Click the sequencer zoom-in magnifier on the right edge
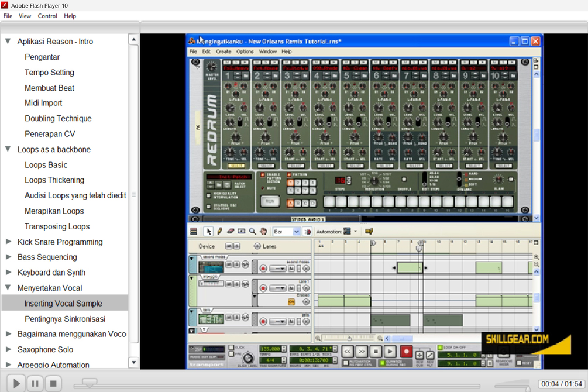588x392 pixels. click(x=537, y=257)
